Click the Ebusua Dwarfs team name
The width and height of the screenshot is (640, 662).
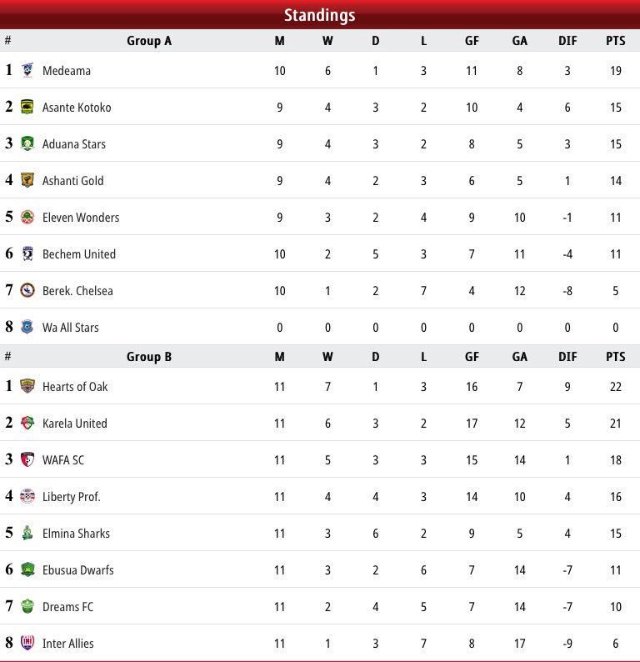point(78,570)
